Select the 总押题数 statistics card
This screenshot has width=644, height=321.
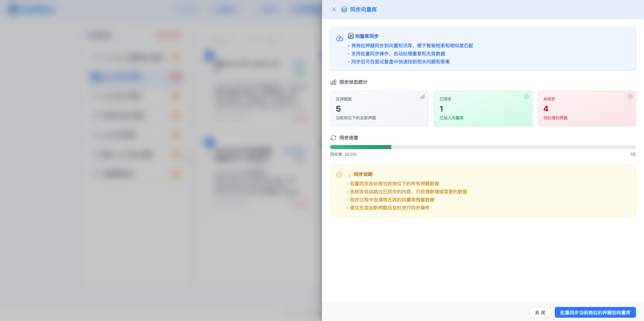click(379, 109)
